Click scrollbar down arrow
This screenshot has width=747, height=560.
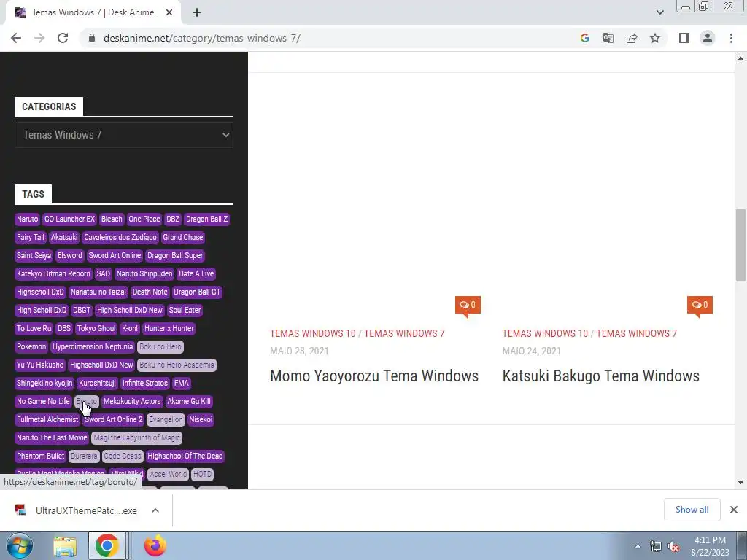pyautogui.click(x=740, y=483)
